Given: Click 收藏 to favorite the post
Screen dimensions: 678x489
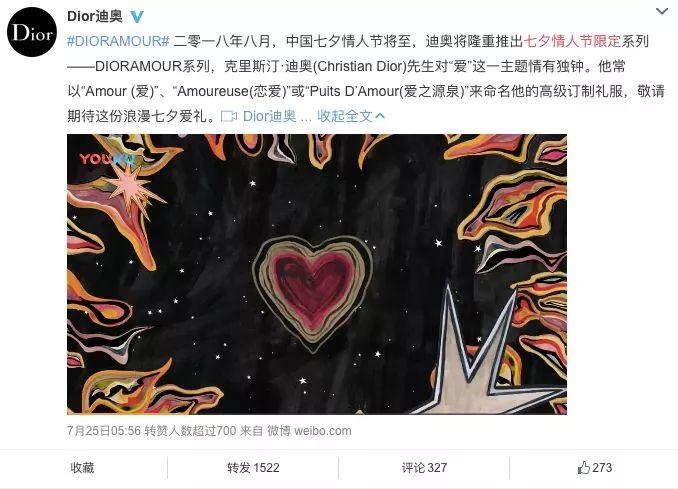Looking at the screenshot, I should click(82, 467).
